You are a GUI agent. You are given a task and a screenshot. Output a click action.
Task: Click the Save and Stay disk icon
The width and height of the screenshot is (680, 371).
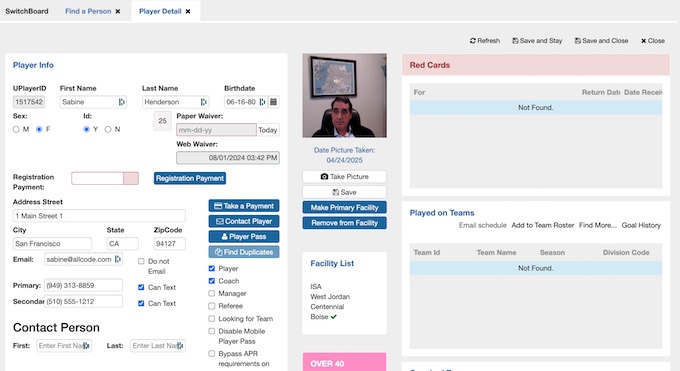(515, 41)
